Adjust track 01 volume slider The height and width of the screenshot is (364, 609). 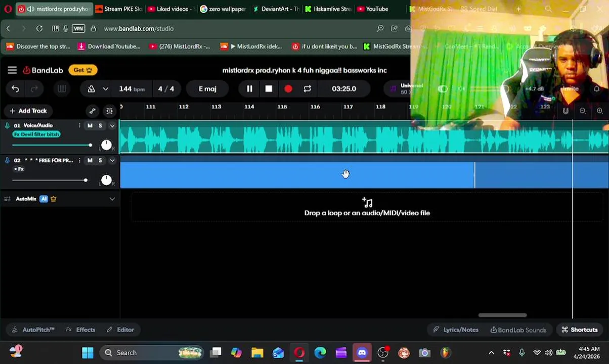51,146
